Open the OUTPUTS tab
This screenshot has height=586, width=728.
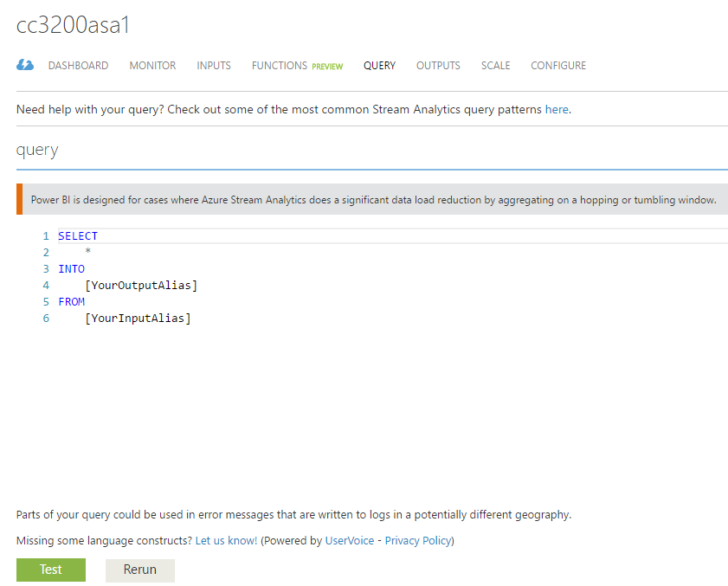[x=438, y=66]
